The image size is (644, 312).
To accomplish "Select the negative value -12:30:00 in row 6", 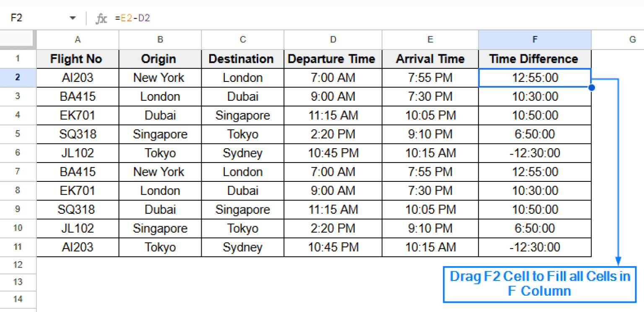I will [x=535, y=153].
